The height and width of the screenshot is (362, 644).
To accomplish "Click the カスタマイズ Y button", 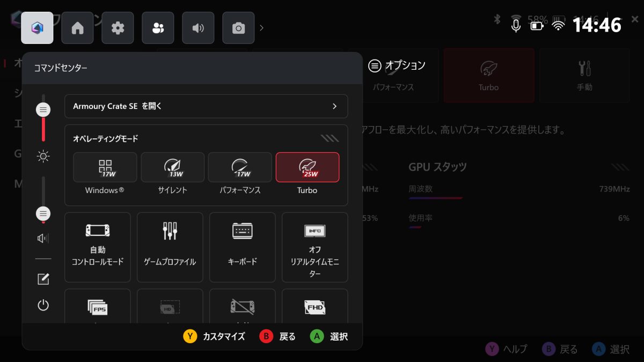I will 215,336.
